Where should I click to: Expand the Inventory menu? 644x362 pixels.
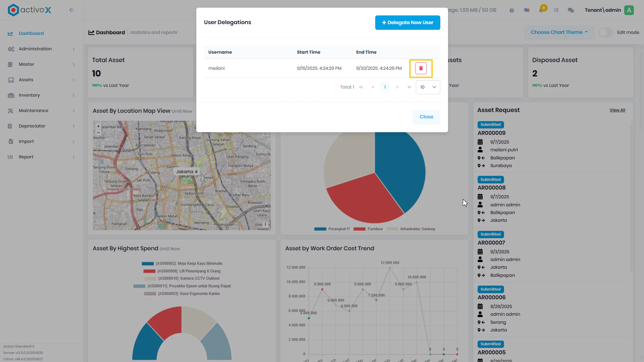tap(42, 95)
